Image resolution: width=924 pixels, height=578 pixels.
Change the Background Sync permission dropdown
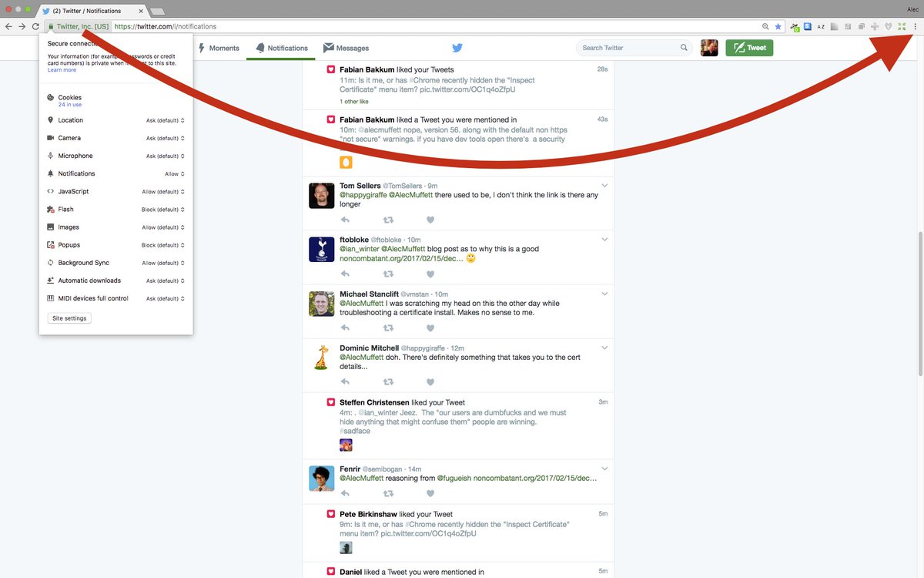pyautogui.click(x=163, y=263)
